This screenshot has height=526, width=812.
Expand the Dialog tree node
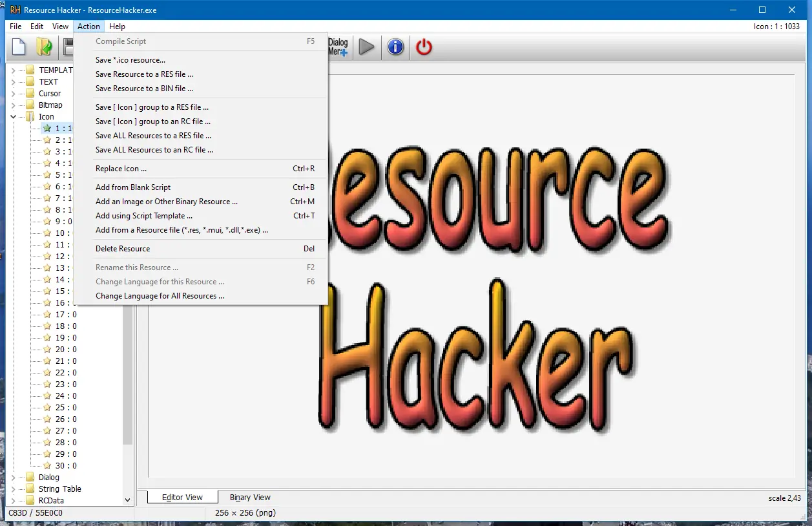[x=13, y=478]
